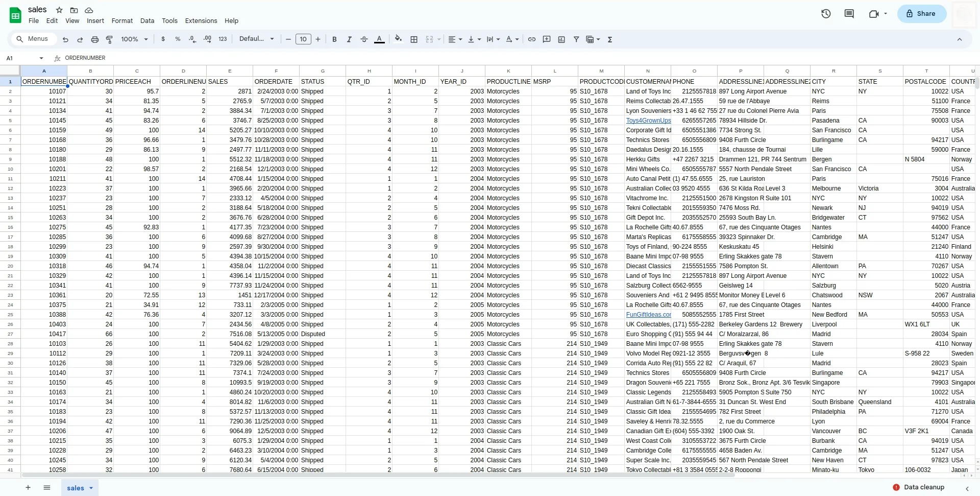Viewport: 980px width, 496px height.
Task: Click the Undo icon
Action: point(65,39)
